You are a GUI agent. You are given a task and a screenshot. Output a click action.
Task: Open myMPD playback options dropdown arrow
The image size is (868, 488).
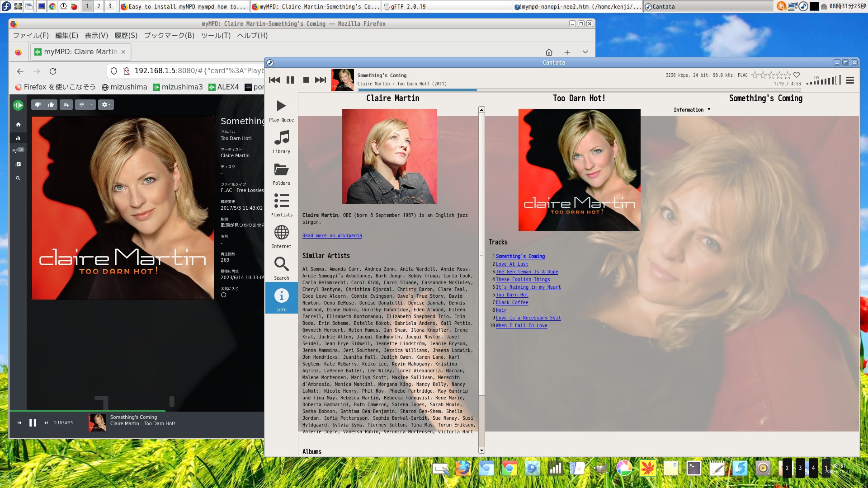pos(91,104)
